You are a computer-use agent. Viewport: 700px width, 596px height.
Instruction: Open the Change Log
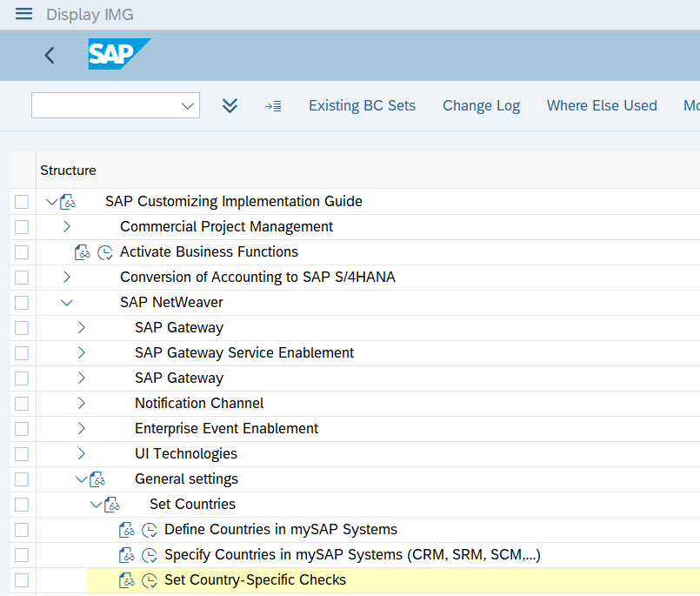(481, 106)
